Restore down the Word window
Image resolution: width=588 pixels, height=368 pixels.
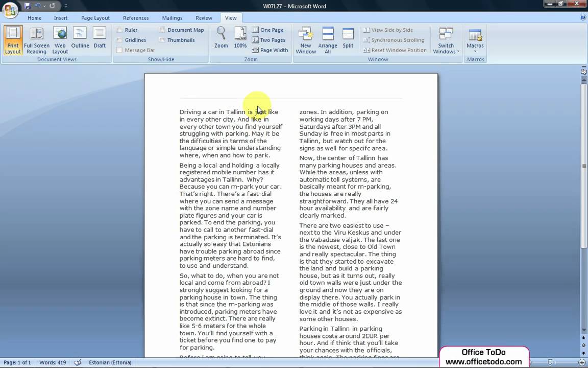pos(561,4)
